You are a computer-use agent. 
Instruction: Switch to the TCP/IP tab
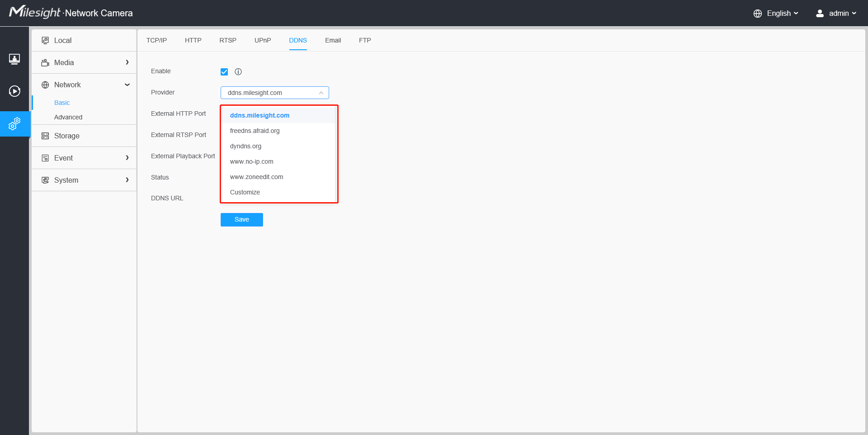pyautogui.click(x=156, y=40)
